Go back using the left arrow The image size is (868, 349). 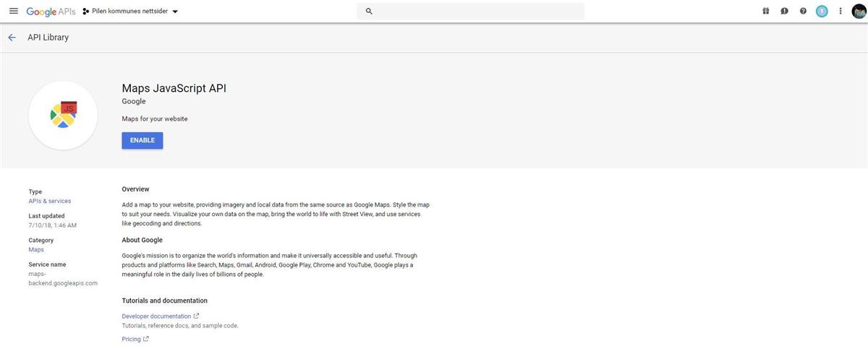click(12, 38)
